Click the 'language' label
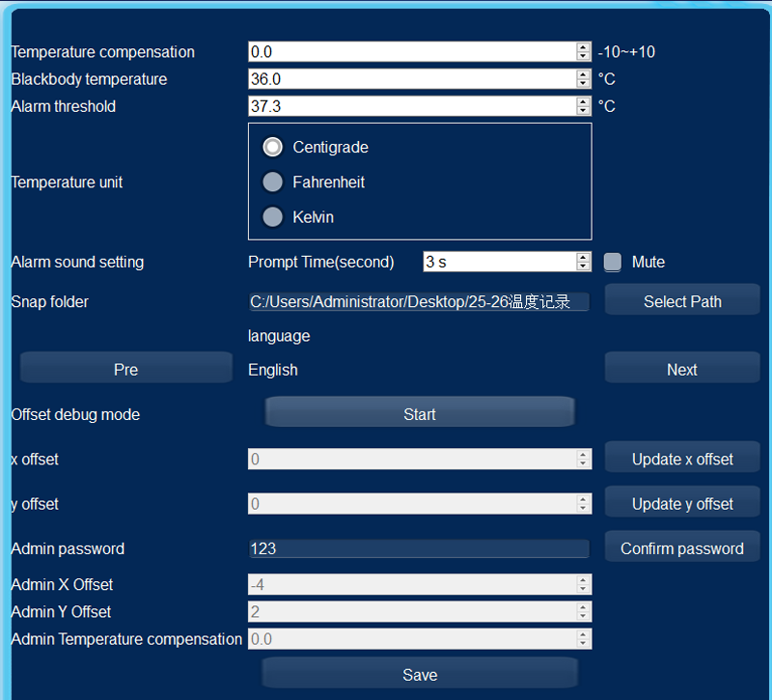The height and width of the screenshot is (700, 772). [x=279, y=336]
